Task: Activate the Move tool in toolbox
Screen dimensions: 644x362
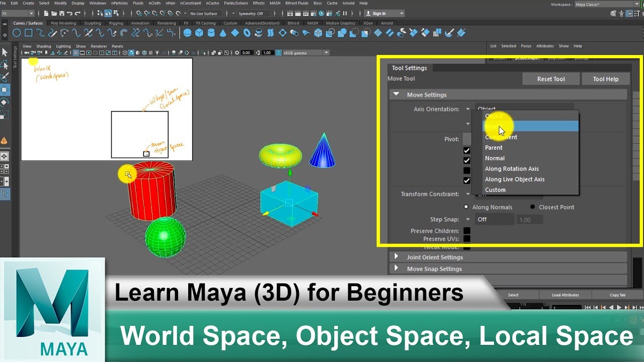Action: coord(5,90)
